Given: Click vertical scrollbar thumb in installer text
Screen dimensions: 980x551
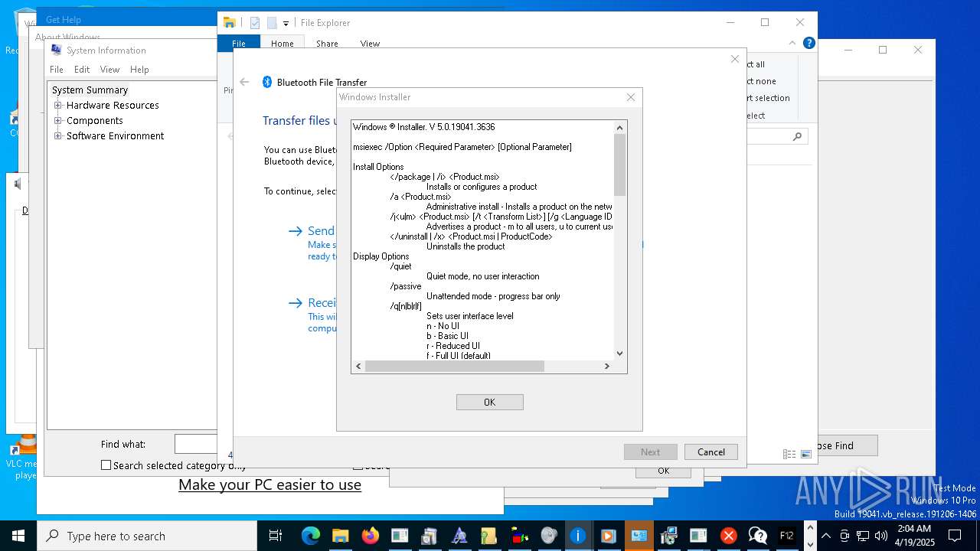Looking at the screenshot, I should point(620,165).
